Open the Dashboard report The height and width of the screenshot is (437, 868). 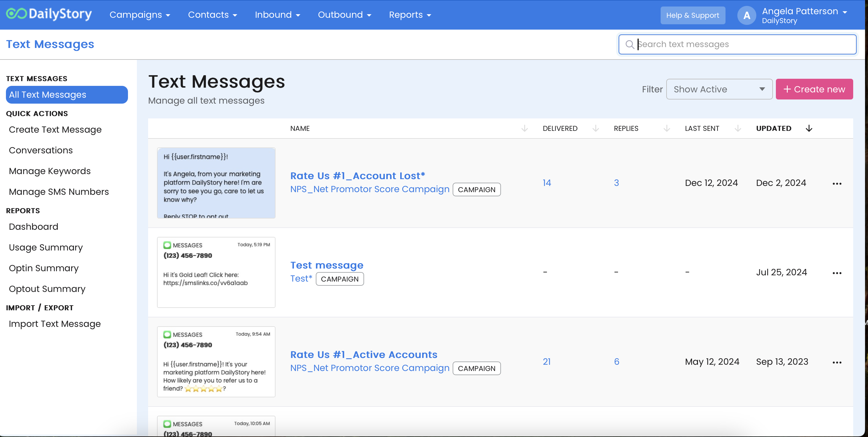coord(33,226)
